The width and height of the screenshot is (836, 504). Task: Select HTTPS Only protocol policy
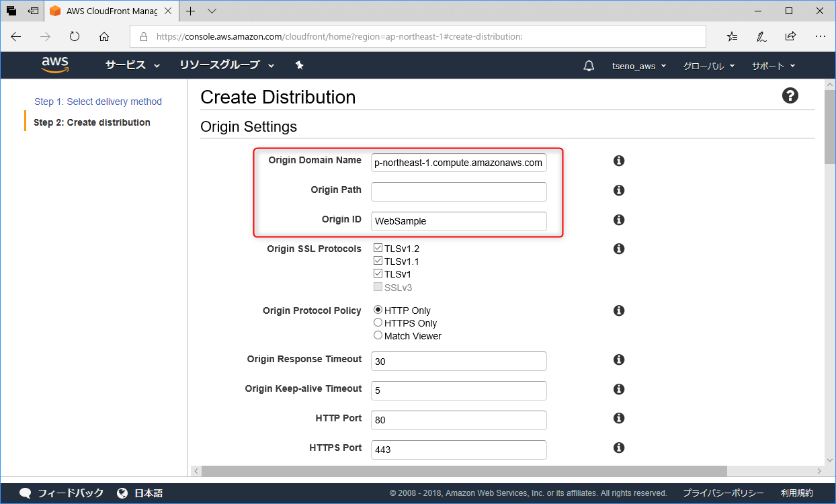point(378,323)
